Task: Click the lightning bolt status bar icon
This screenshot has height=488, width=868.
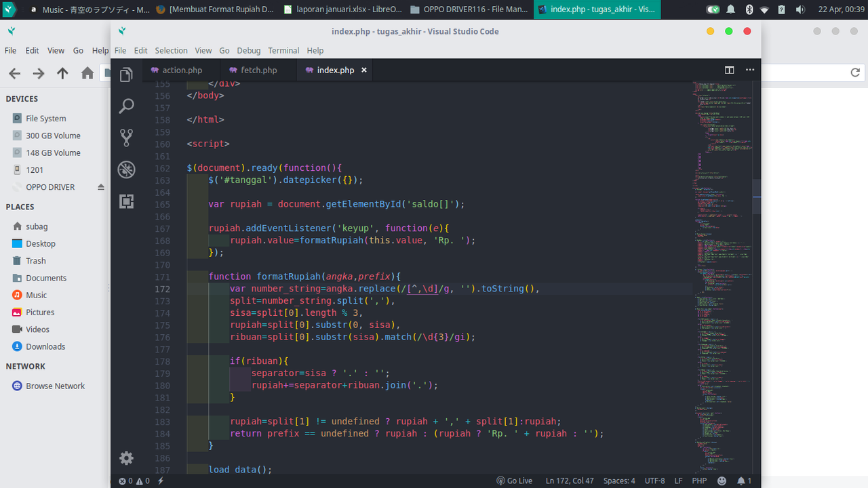Action: pos(161,481)
